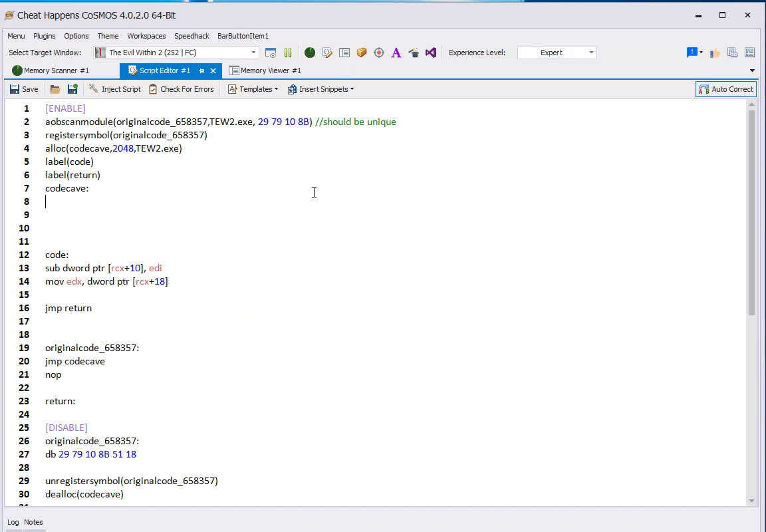Click the thumbs up icon

pos(715,53)
